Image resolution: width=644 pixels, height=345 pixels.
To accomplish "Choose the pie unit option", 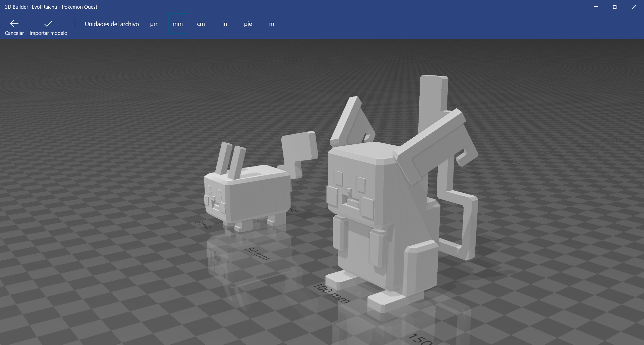I will tap(248, 24).
